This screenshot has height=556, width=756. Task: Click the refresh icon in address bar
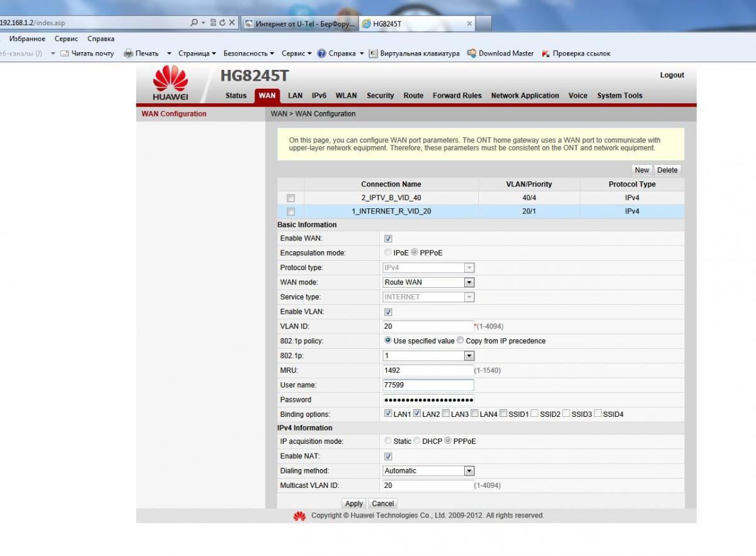222,23
